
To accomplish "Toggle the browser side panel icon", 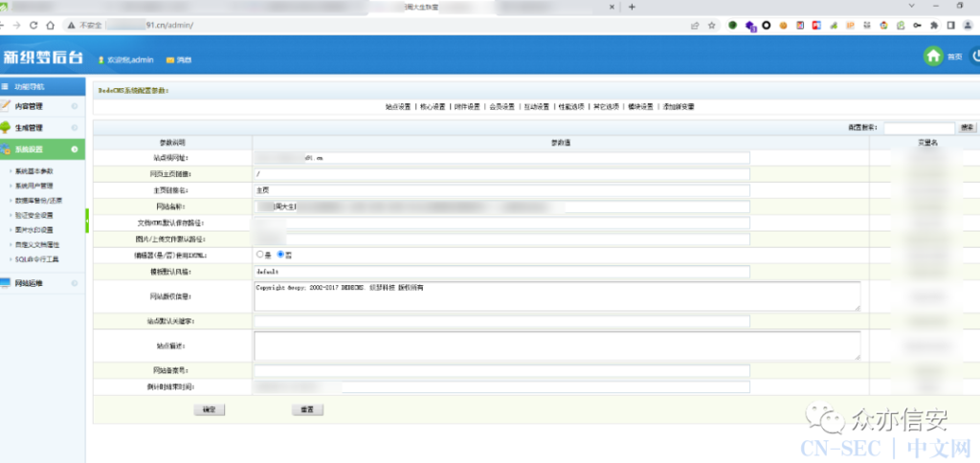I will 950,26.
